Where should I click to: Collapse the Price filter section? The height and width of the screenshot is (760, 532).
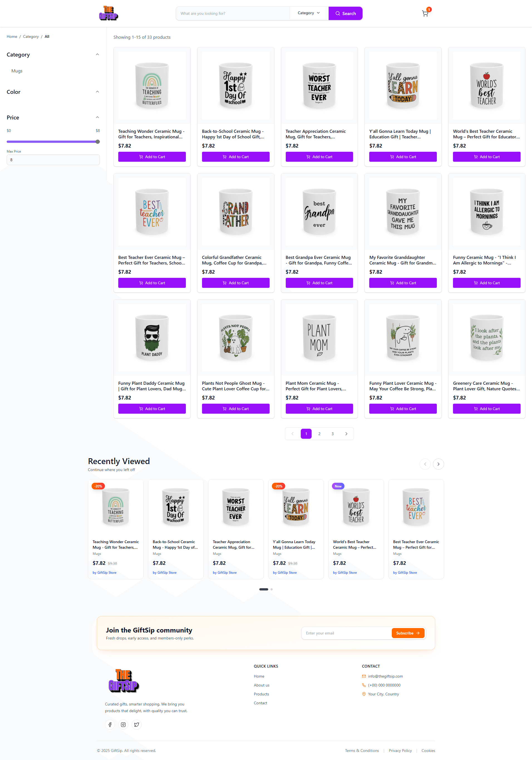(97, 117)
